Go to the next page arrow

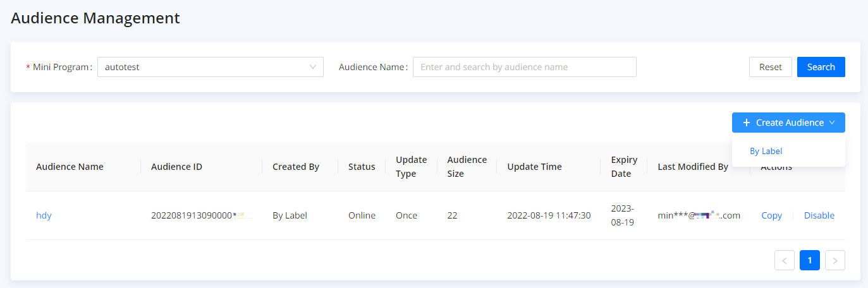coord(835,260)
